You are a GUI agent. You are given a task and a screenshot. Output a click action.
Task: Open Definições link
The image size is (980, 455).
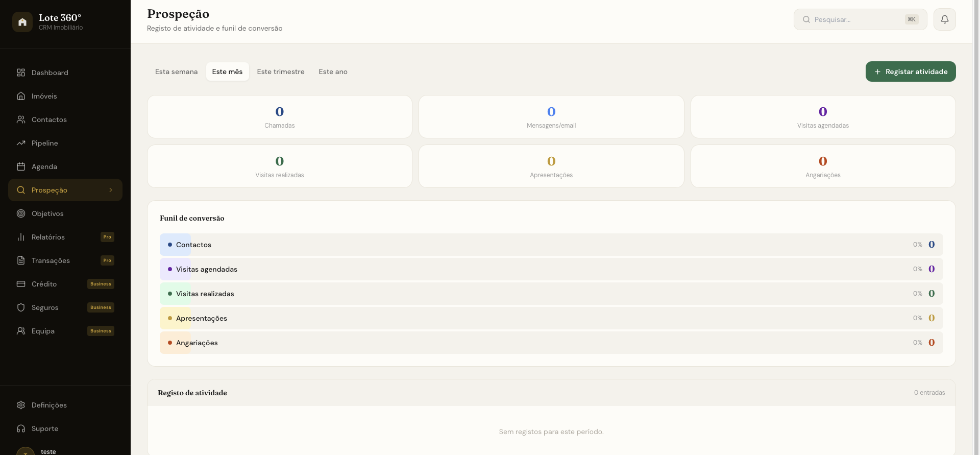click(x=65, y=405)
